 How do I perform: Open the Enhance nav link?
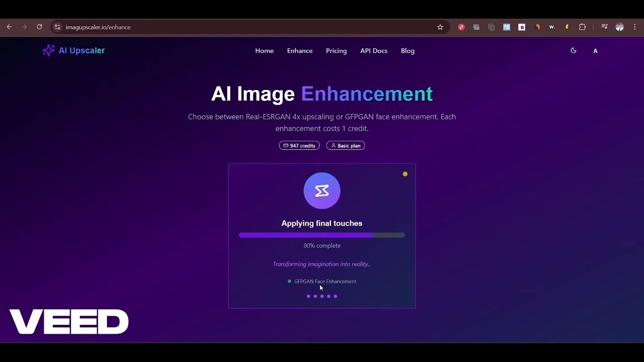click(x=300, y=51)
